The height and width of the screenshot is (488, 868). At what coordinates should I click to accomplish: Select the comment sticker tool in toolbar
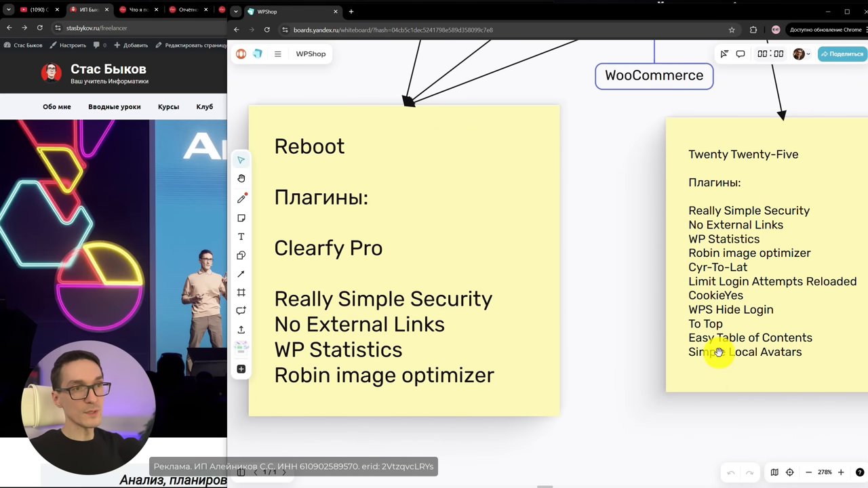[x=241, y=310]
